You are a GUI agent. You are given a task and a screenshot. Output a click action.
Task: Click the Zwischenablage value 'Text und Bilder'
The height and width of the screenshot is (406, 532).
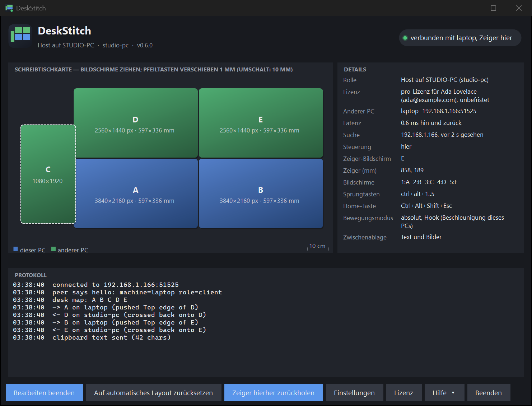point(421,237)
